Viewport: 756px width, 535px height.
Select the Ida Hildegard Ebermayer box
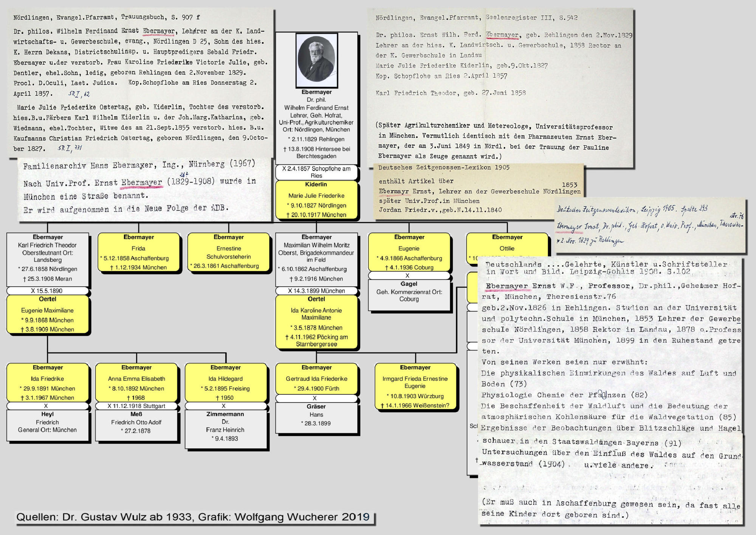click(x=225, y=382)
